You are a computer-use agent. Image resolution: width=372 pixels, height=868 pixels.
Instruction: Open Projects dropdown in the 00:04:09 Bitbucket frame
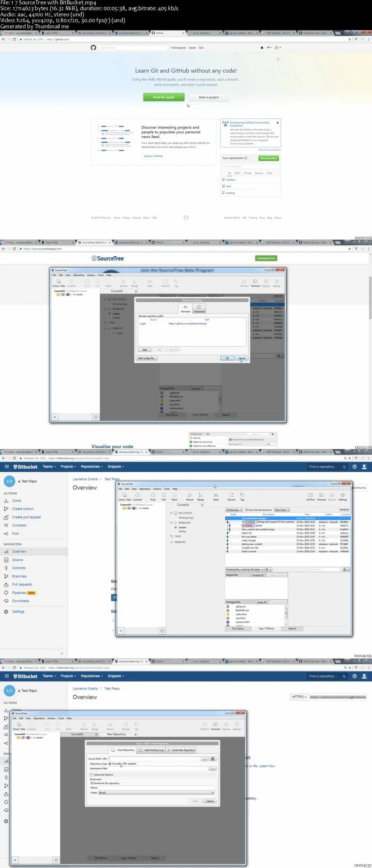click(68, 467)
